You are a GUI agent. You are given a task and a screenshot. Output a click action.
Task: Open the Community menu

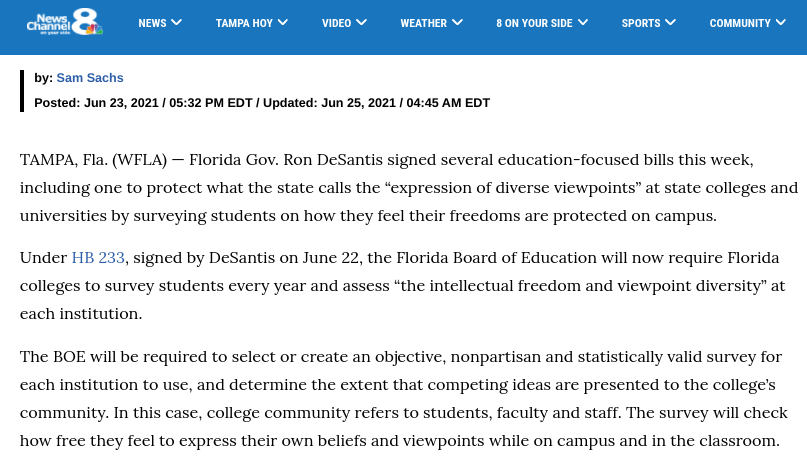coord(740,23)
